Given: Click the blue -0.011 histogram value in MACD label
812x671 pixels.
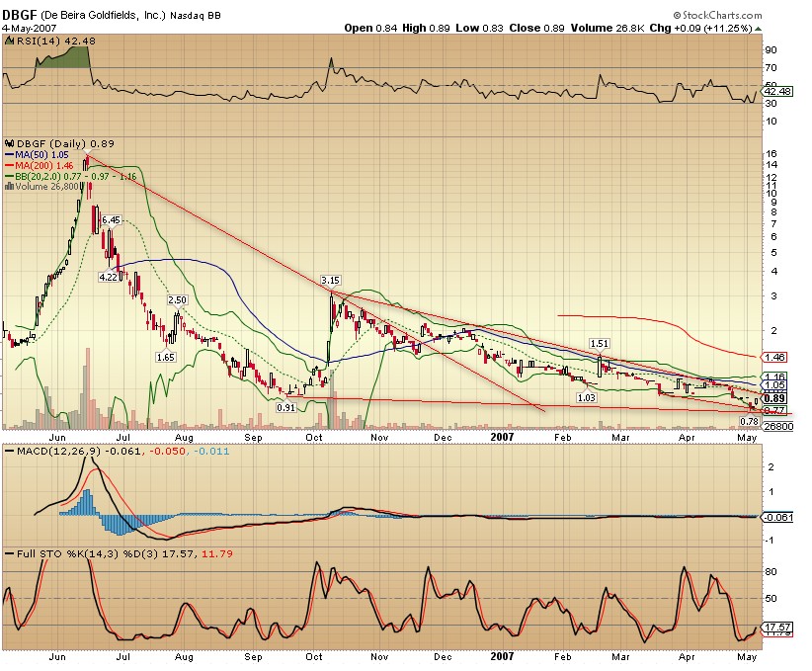Looking at the screenshot, I should (211, 451).
